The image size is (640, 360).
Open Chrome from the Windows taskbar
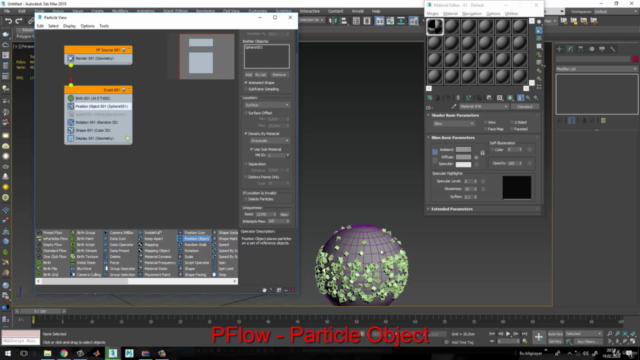click(64, 353)
